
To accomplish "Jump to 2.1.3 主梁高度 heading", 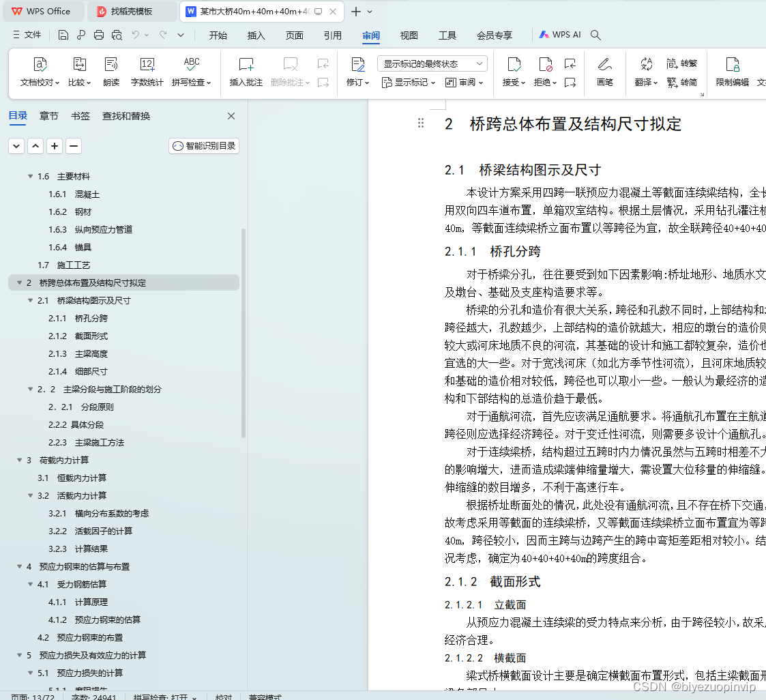I will click(78, 353).
